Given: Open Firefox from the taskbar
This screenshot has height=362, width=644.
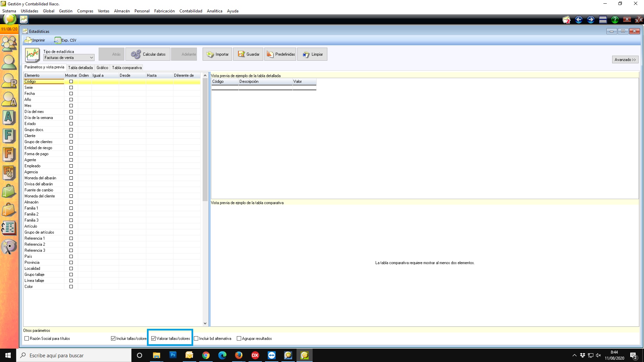Looking at the screenshot, I should (239, 355).
